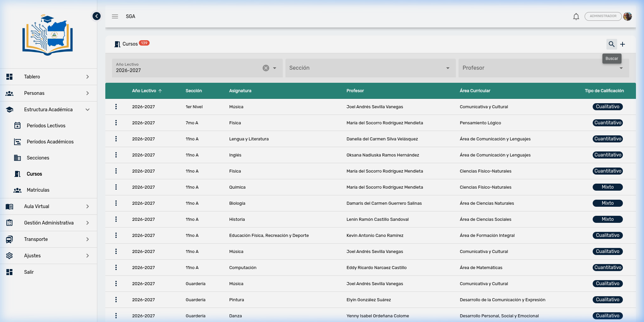Expand the Año Lectivo dropdown arrow

pos(275,68)
